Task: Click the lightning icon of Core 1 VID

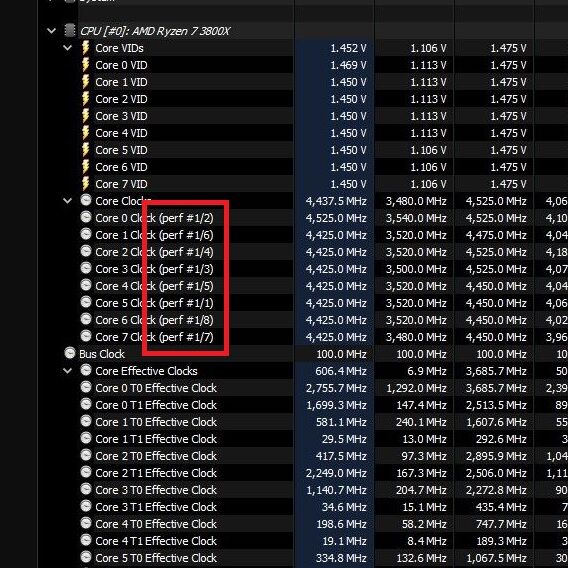Action: [85, 82]
